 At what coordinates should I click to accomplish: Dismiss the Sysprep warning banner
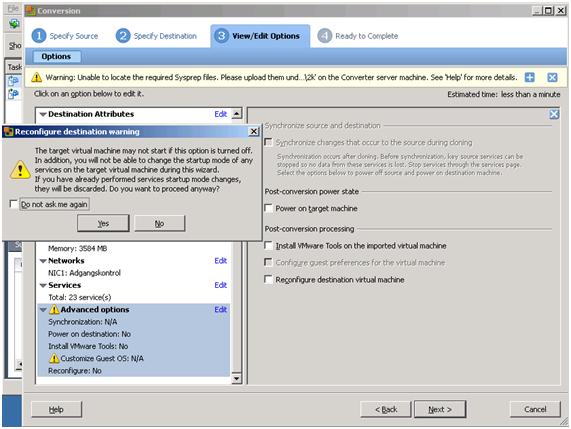tap(552, 77)
